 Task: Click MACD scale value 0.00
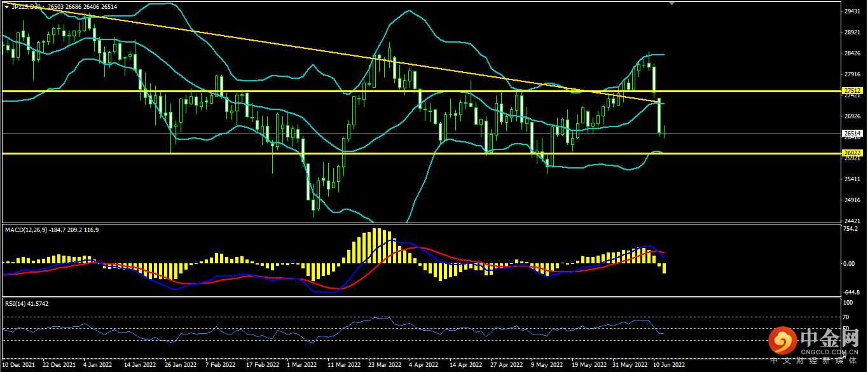(850, 263)
